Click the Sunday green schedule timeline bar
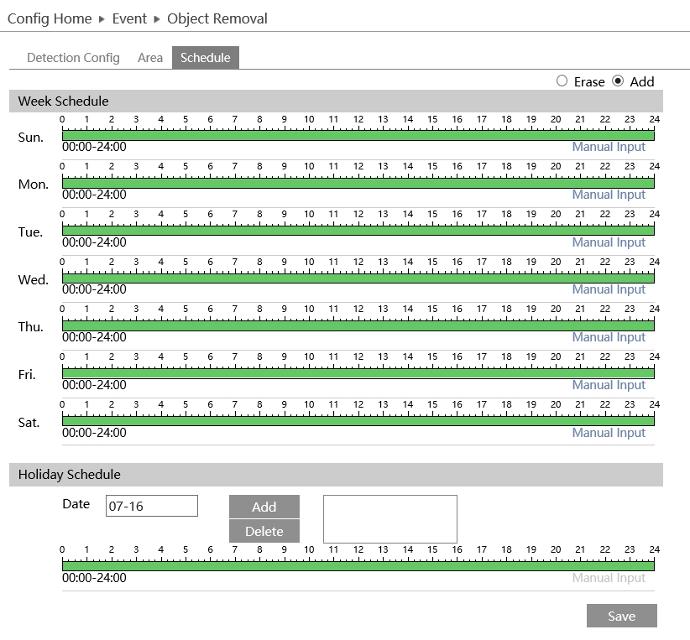This screenshot has height=640, width=690. pyautogui.click(x=358, y=135)
